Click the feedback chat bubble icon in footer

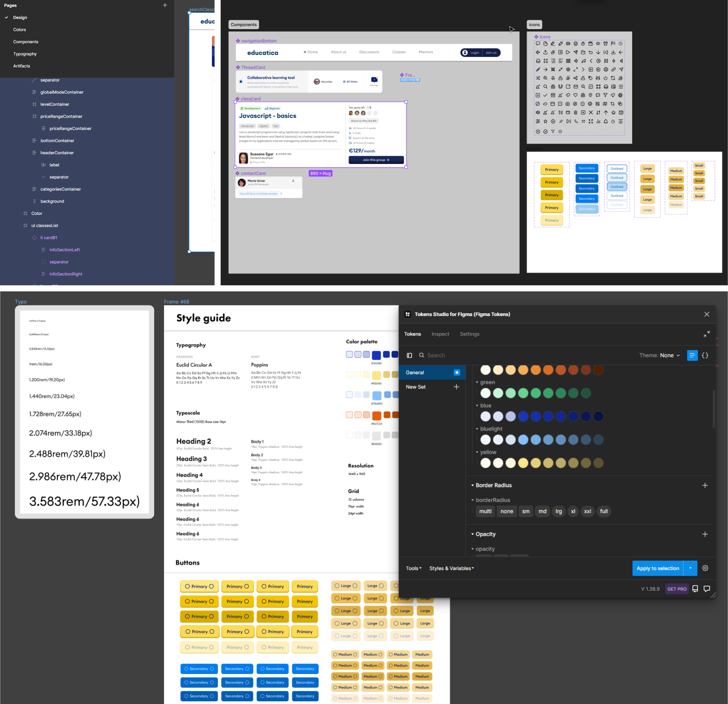point(707,589)
